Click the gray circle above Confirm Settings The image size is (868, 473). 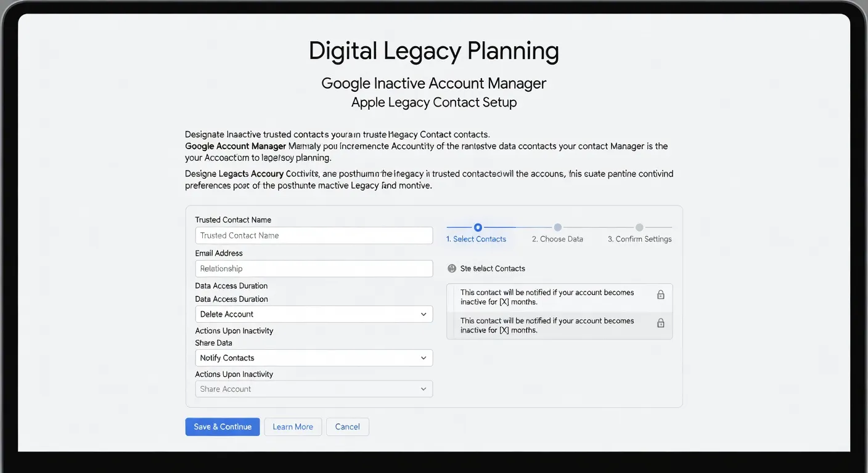tap(639, 227)
